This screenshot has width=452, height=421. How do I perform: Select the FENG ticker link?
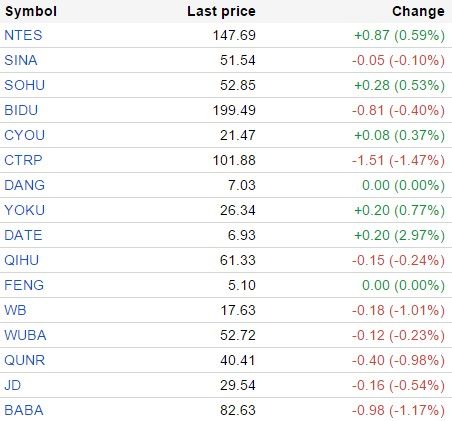[24, 285]
